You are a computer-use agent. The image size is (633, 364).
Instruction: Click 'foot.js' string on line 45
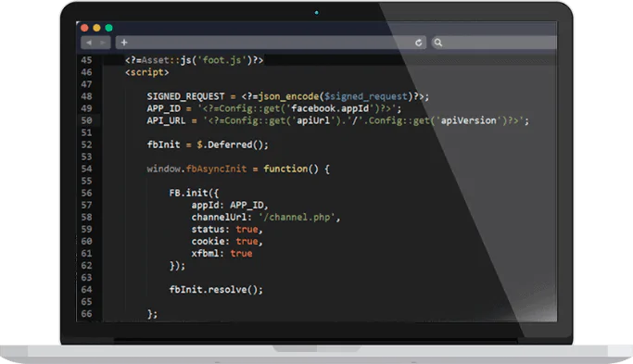click(222, 60)
